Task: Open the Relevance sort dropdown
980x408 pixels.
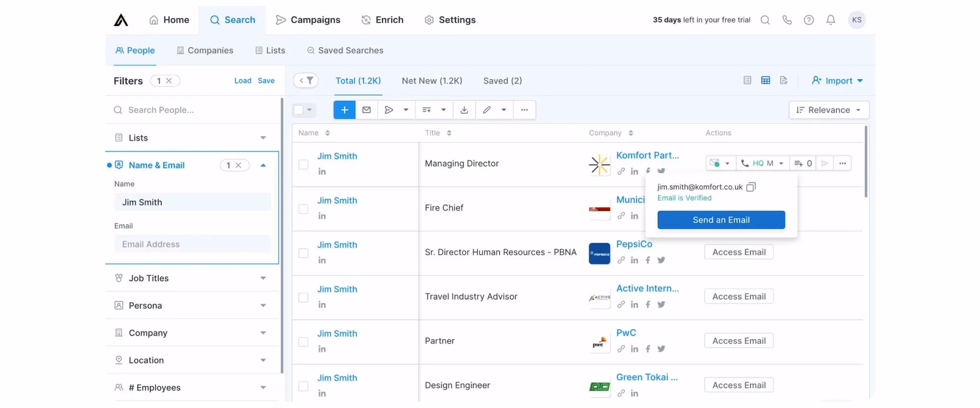Action: pyautogui.click(x=829, y=110)
